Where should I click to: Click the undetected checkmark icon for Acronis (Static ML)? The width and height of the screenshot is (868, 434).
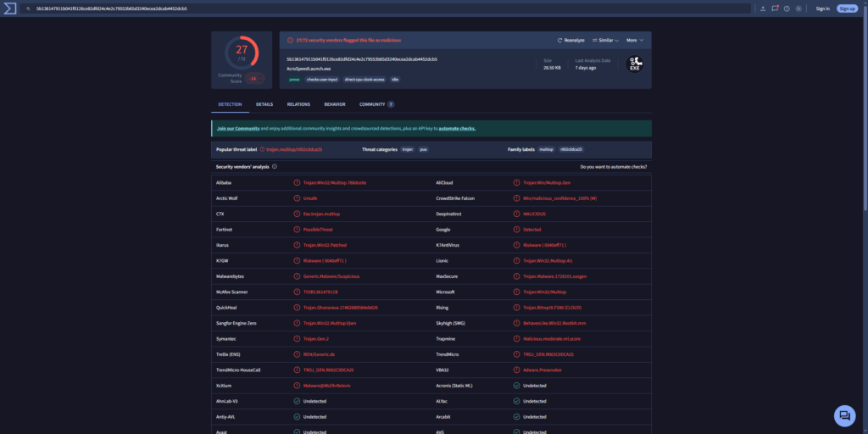click(x=516, y=386)
